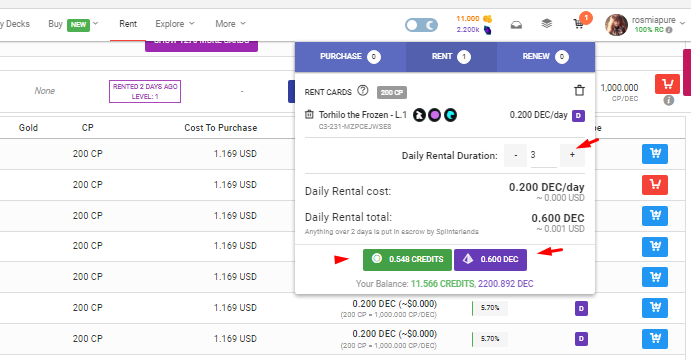This screenshot has height=360, width=691.
Task: Click the Torhilo the Frozen - L.1 name
Action: (363, 115)
